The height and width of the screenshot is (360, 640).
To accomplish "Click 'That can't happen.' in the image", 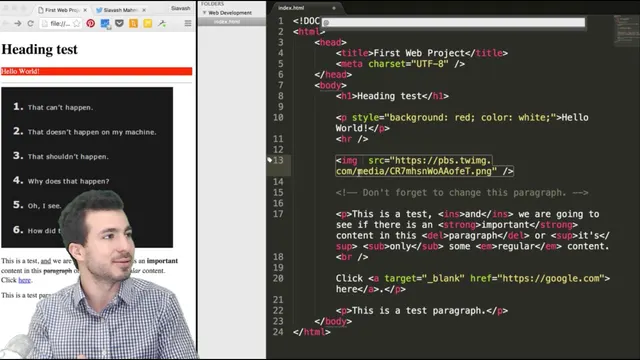I will [x=60, y=107].
